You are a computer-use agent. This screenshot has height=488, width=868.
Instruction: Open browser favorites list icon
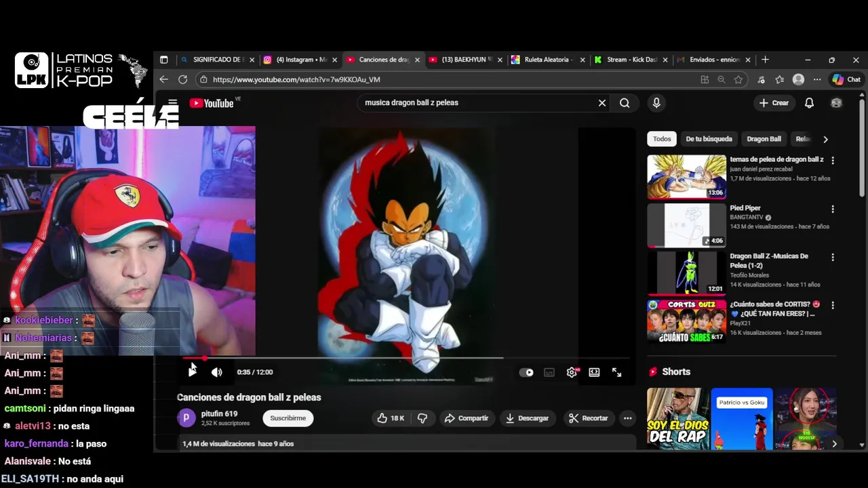coord(780,79)
